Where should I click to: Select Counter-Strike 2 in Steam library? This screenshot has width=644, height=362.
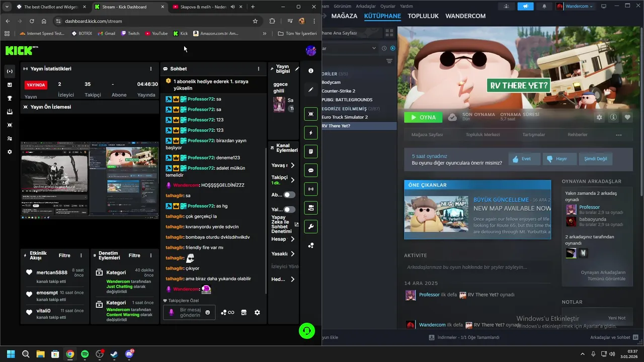point(338,91)
